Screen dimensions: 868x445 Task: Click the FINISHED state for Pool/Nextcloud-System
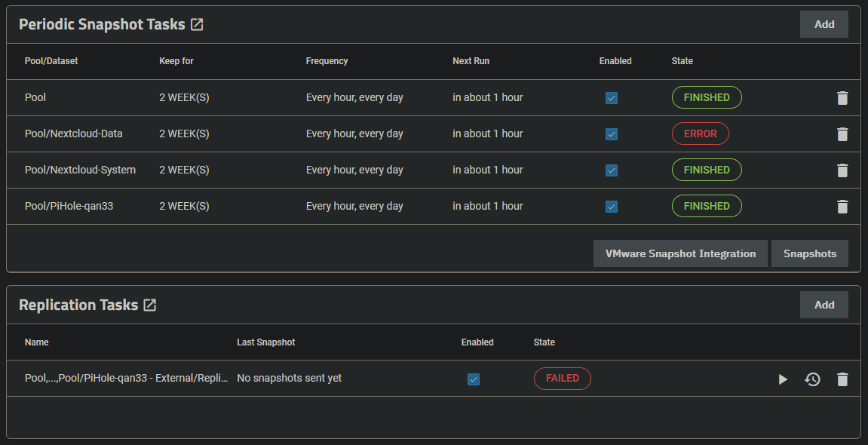(x=707, y=170)
